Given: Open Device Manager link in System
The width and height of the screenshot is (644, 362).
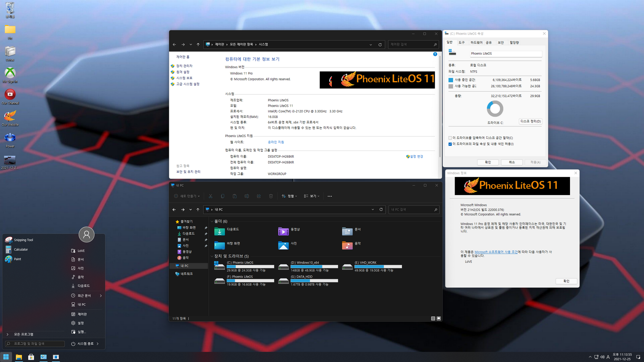Looking at the screenshot, I should pyautogui.click(x=184, y=66).
